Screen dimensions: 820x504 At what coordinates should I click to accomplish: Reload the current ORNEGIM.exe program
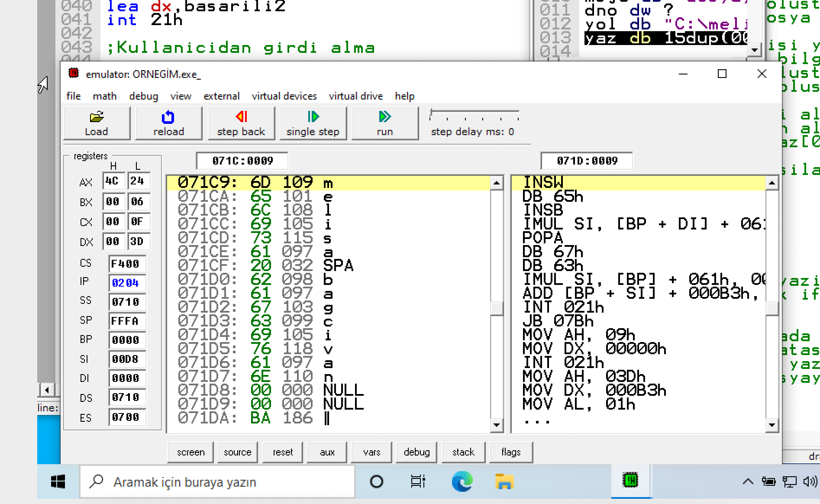coord(168,123)
